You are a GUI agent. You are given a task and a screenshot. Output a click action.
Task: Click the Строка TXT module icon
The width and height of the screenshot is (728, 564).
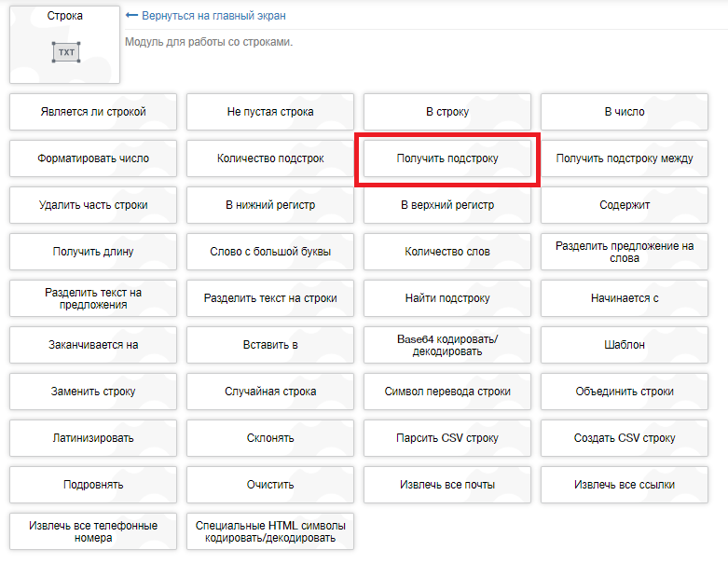pos(65,52)
